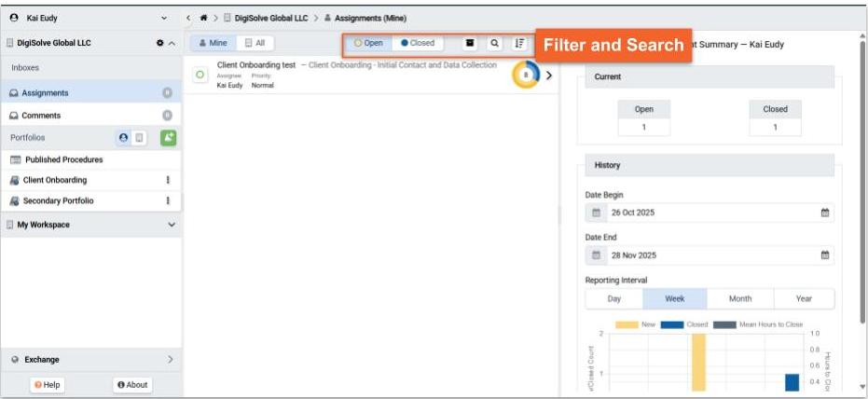Screen dimensions: 868x399
Task: Click the green add portfolio icon
Action: pyautogui.click(x=168, y=137)
